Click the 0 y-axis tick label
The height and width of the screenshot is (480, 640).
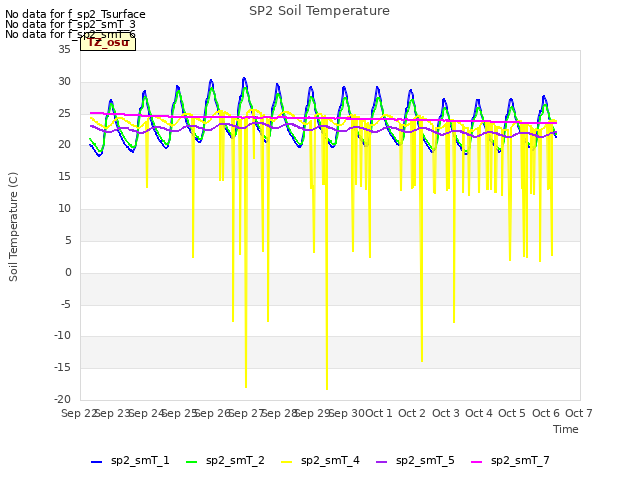tap(68, 272)
